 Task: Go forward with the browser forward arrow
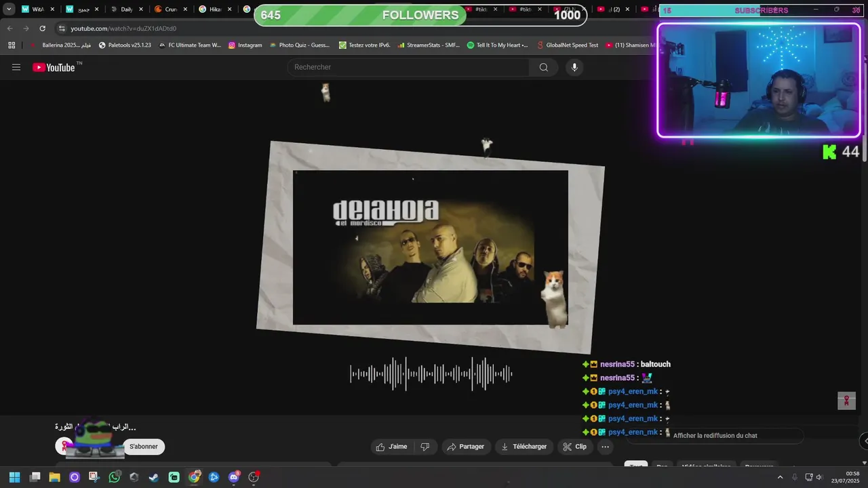(x=26, y=28)
